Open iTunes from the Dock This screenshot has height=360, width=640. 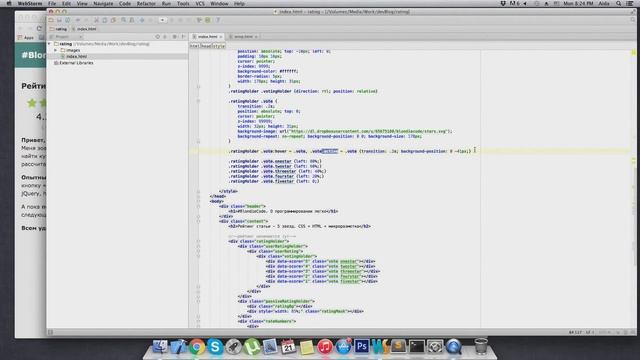[x=324, y=347]
